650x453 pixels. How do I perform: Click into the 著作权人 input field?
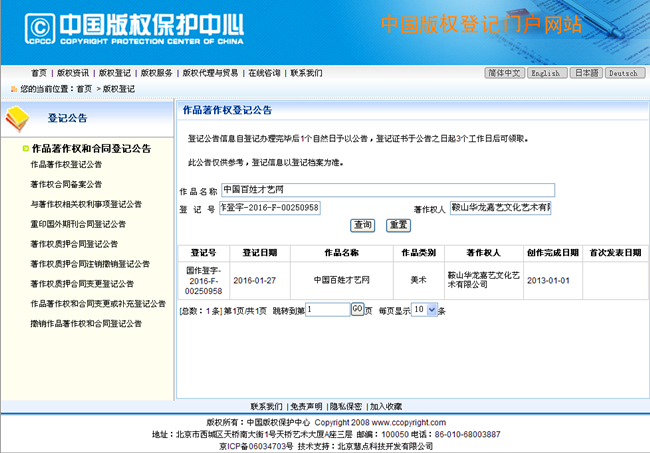500,208
